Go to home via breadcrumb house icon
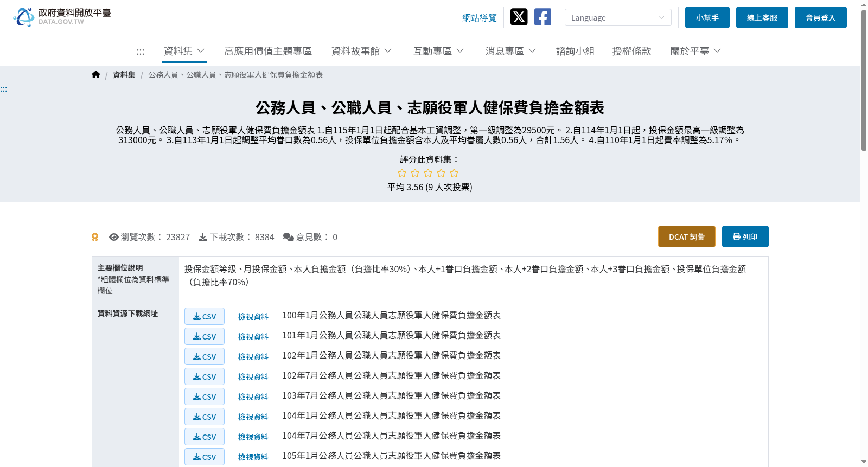This screenshot has width=868, height=467. pyautogui.click(x=96, y=75)
